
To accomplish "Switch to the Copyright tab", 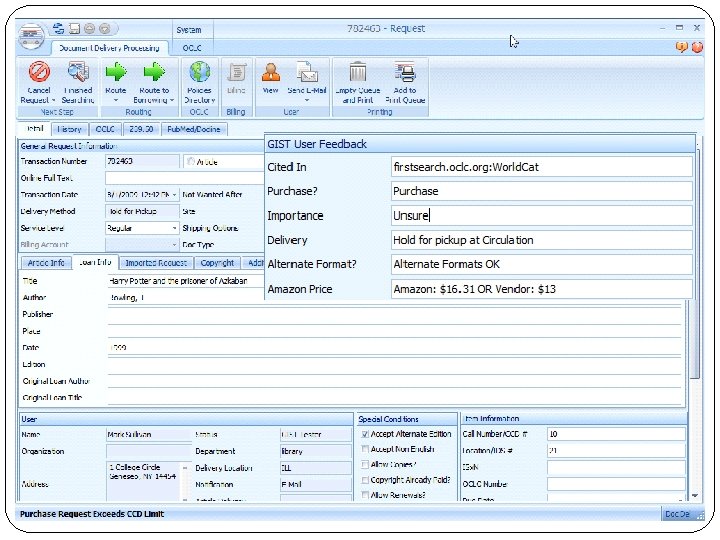I will coord(217,263).
